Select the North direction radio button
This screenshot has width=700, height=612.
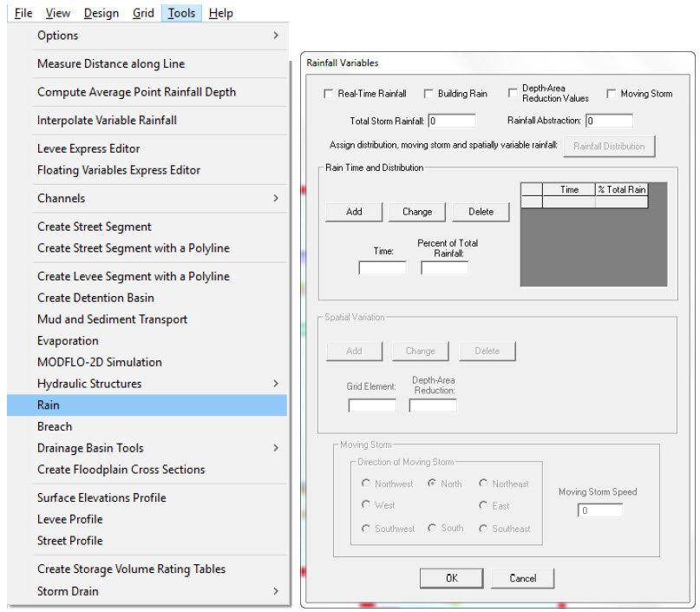[432, 484]
